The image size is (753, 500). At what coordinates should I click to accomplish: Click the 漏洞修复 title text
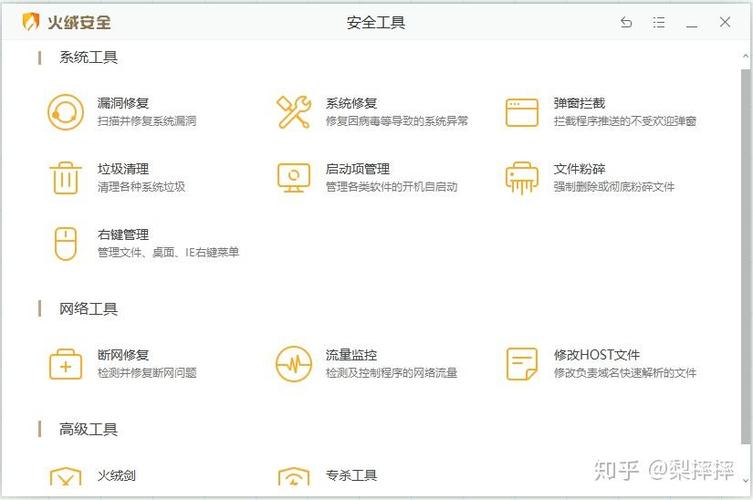pos(123,103)
